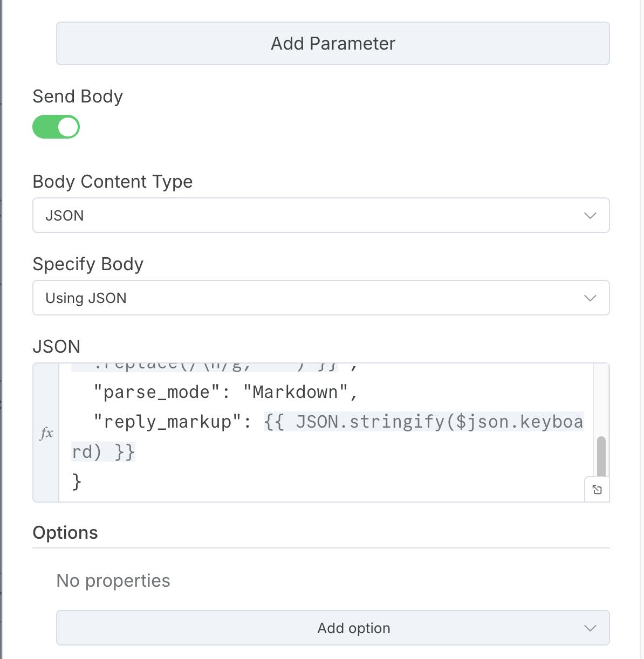The image size is (644, 659).
Task: Select the JSON.stringify expression highlight
Action: click(x=423, y=422)
